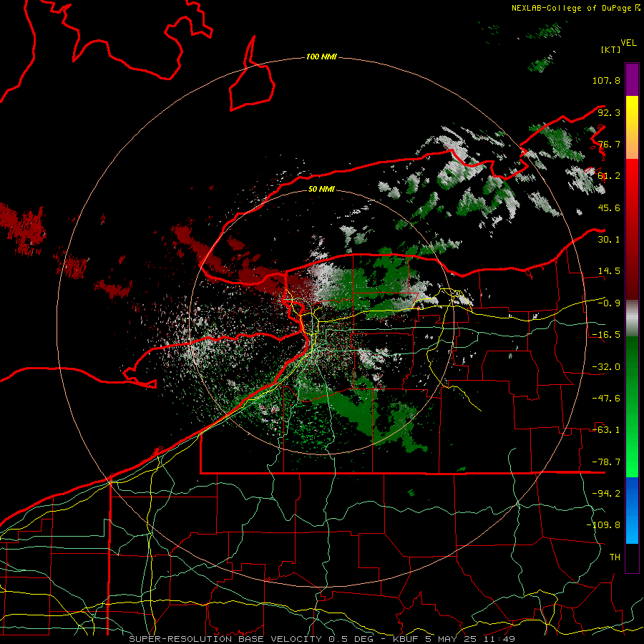Click the 76.7 velocity scale value
Screen dimensions: 644x644
point(609,144)
